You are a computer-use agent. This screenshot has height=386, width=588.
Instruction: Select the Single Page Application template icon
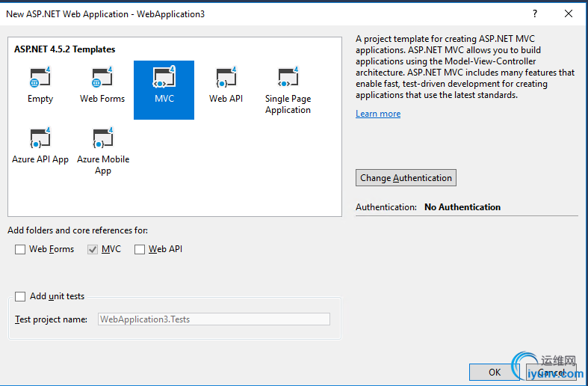[x=288, y=77]
